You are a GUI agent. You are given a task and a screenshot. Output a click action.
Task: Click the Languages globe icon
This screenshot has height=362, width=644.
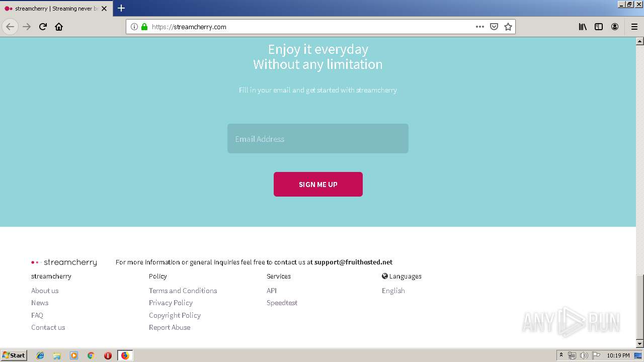pos(385,276)
